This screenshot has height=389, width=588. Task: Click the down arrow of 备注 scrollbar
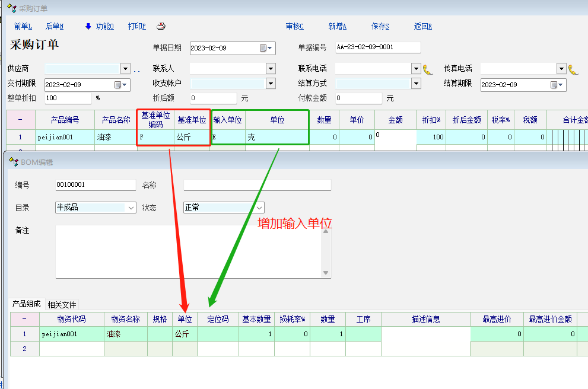point(325,273)
